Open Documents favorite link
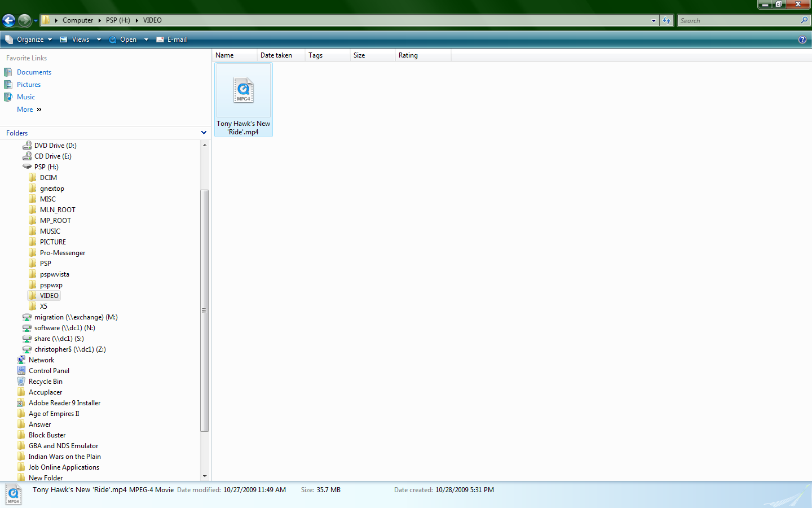This screenshot has height=508, width=812. [34, 72]
